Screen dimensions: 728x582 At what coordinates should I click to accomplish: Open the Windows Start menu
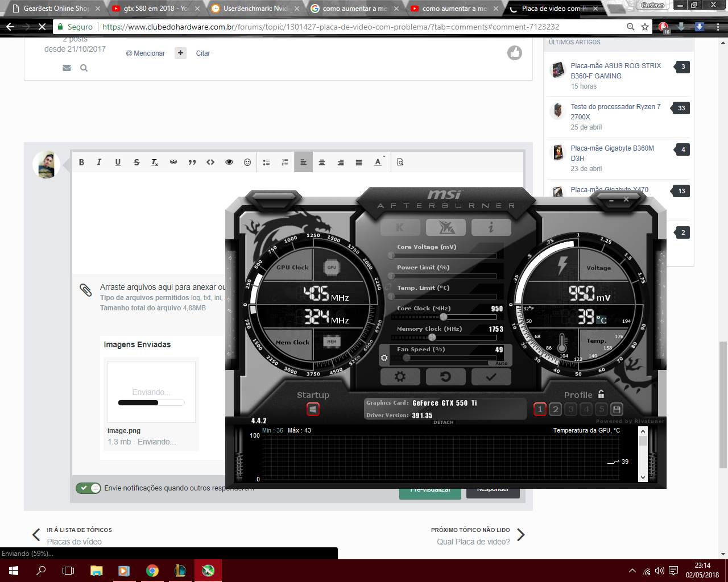pos(14,571)
